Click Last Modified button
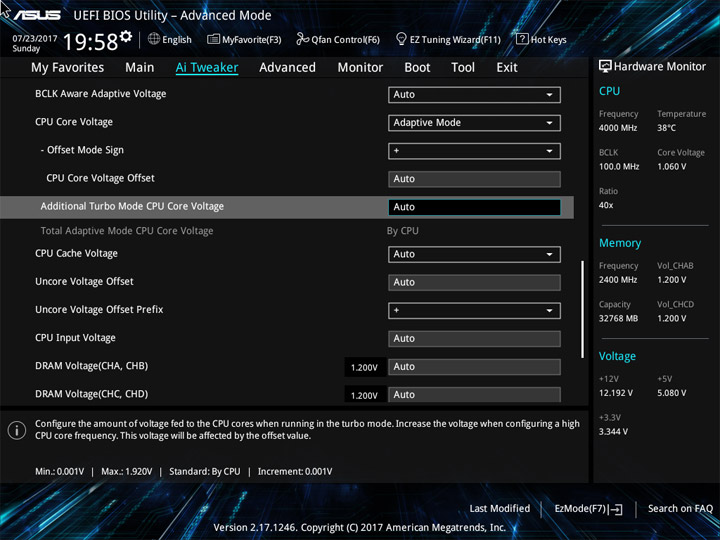Image resolution: width=720 pixels, height=540 pixels. click(500, 508)
